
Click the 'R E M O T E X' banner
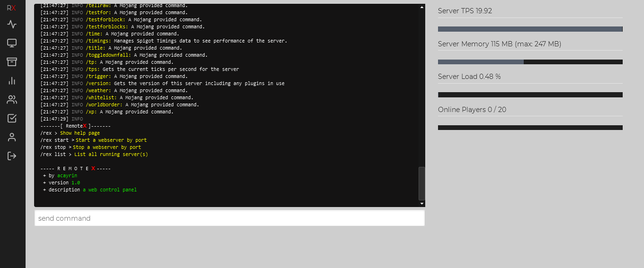click(x=76, y=168)
